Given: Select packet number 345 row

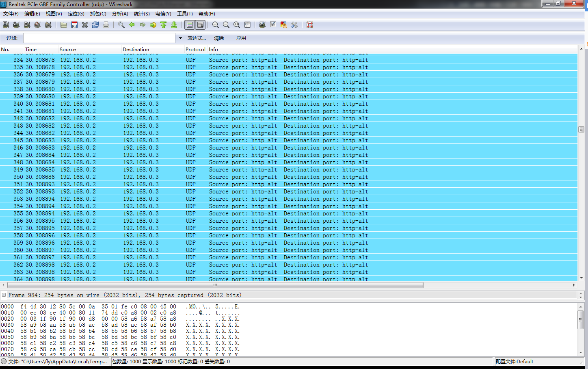Looking at the screenshot, I should (289, 140).
